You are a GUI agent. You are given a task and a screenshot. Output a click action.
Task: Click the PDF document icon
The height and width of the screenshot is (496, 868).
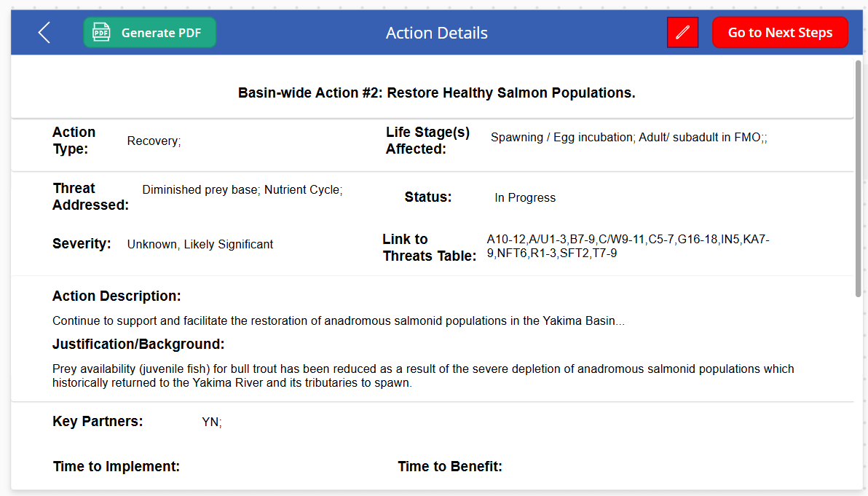(x=101, y=33)
